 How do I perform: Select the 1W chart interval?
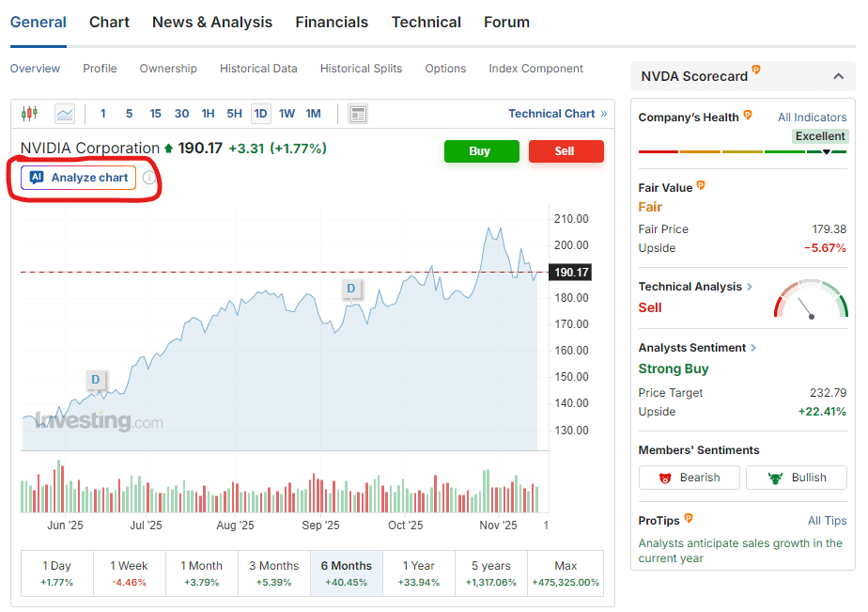pos(287,114)
